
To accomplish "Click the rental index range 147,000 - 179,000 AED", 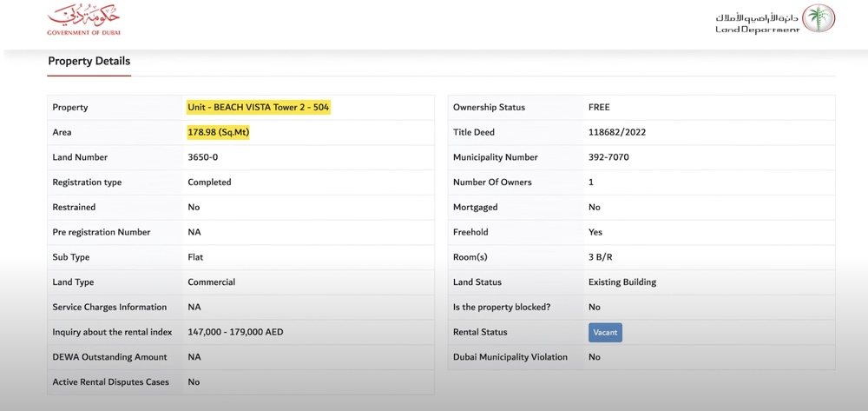I will (235, 332).
